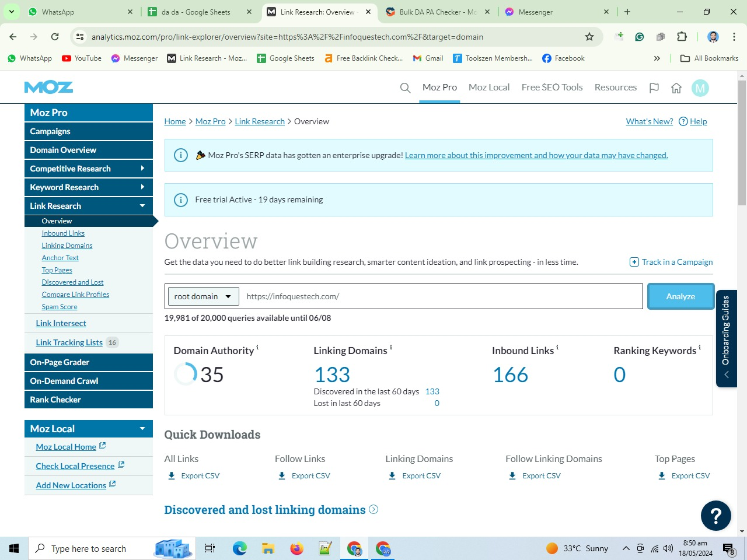The width and height of the screenshot is (747, 560).
Task: Expand the Onboarding Guides panel
Action: (727, 338)
